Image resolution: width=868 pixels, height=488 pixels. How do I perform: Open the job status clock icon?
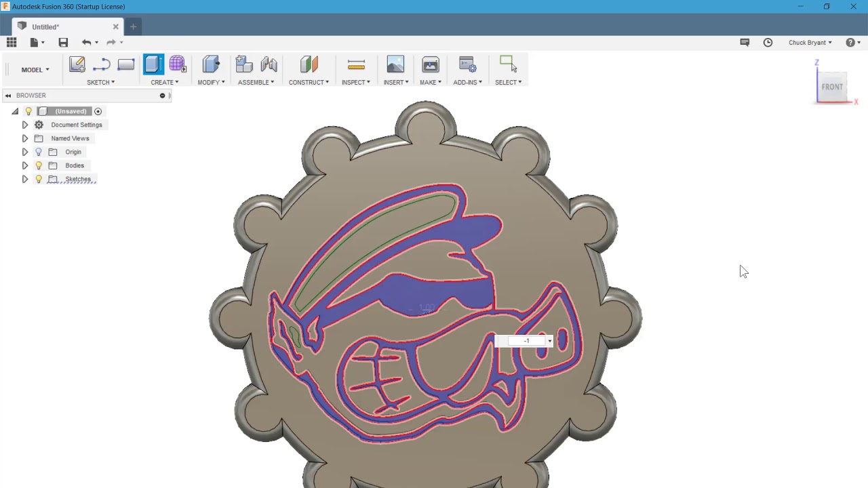(x=768, y=42)
